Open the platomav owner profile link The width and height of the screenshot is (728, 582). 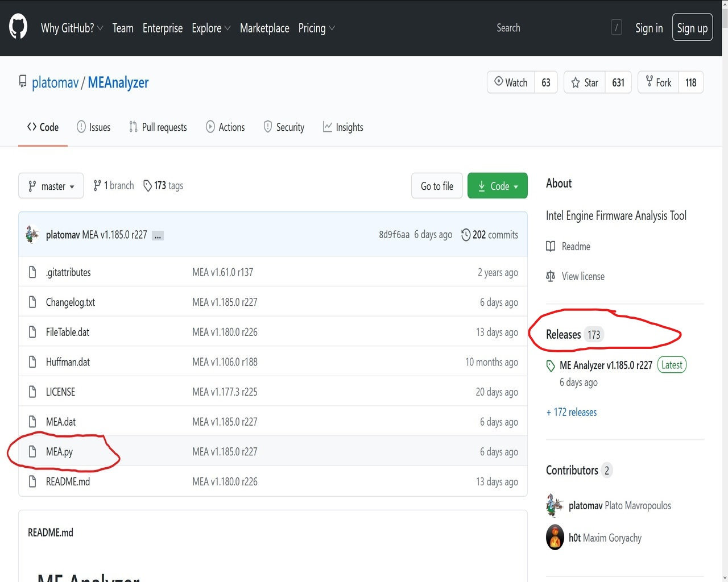point(55,82)
